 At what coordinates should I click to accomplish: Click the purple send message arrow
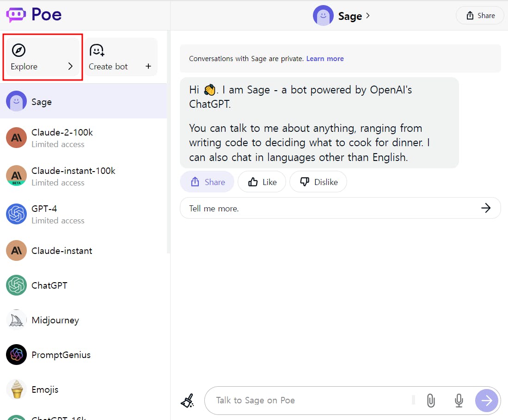tap(486, 401)
